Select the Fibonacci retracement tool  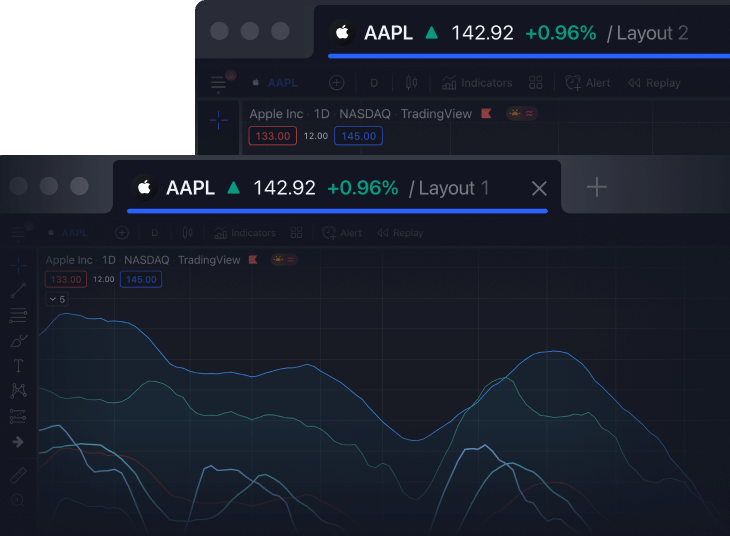coord(19,315)
